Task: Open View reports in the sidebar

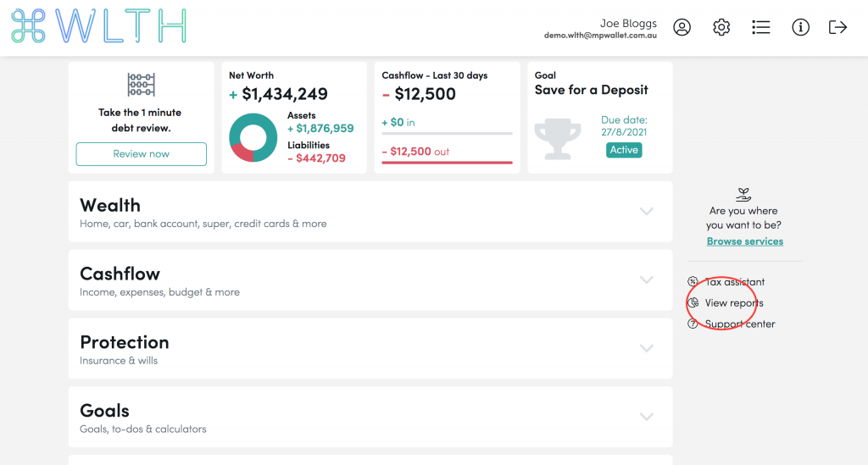Action: click(733, 303)
